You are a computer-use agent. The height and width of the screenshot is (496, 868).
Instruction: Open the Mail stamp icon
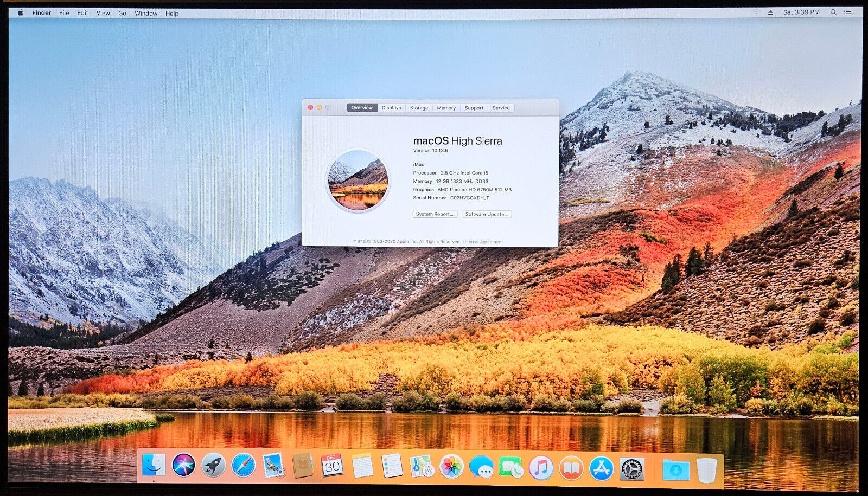click(273, 465)
